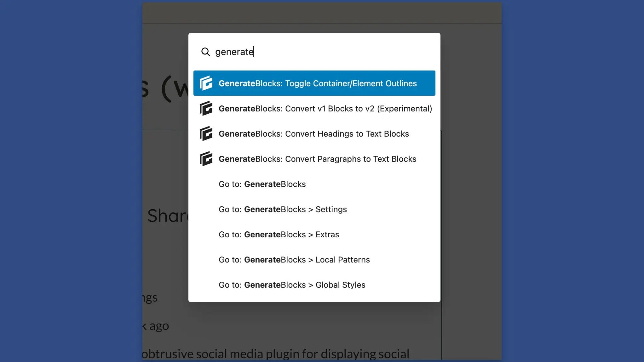
Task: Run Toggle Container/Element Outlines command
Action: [x=318, y=83]
